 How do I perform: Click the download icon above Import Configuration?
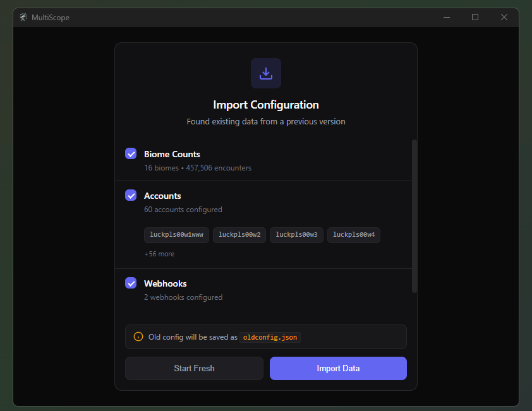point(265,73)
